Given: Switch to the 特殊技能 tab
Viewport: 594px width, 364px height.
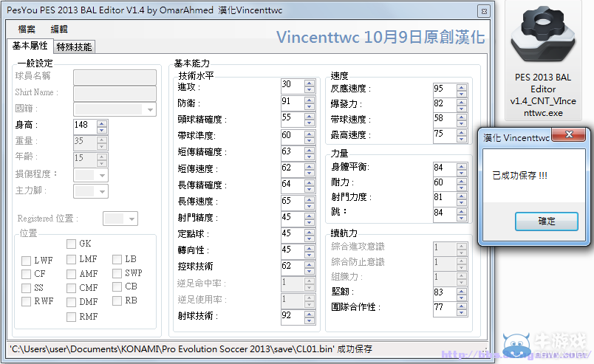Looking at the screenshot, I should pyautogui.click(x=74, y=47).
